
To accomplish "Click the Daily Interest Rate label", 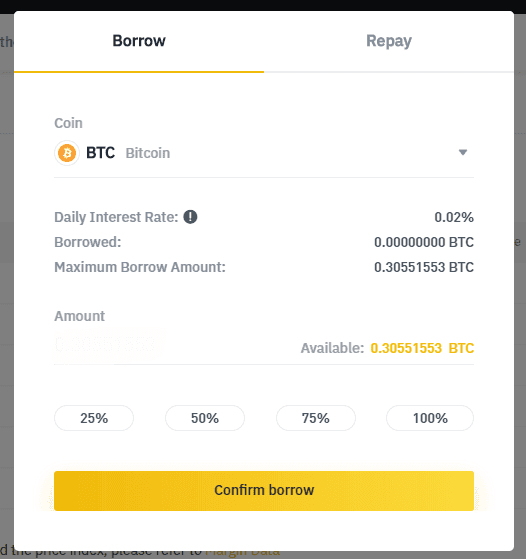I will [116, 217].
